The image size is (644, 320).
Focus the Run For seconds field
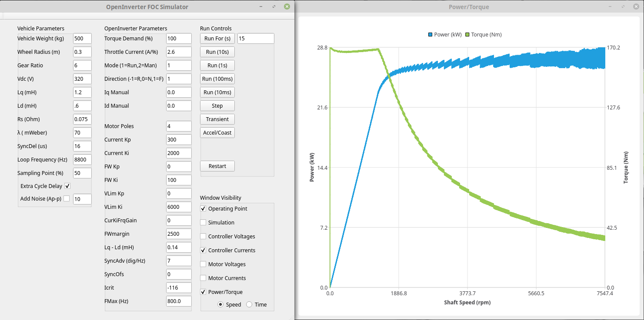[256, 39]
